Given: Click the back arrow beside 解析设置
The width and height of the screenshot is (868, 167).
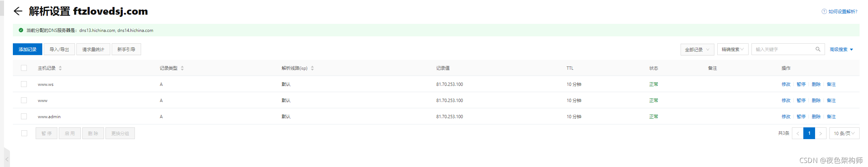Looking at the screenshot, I should click(x=18, y=11).
